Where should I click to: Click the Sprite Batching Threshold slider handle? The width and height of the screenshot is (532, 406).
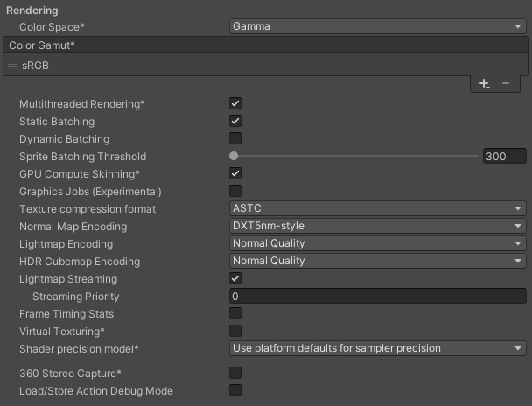pos(234,157)
